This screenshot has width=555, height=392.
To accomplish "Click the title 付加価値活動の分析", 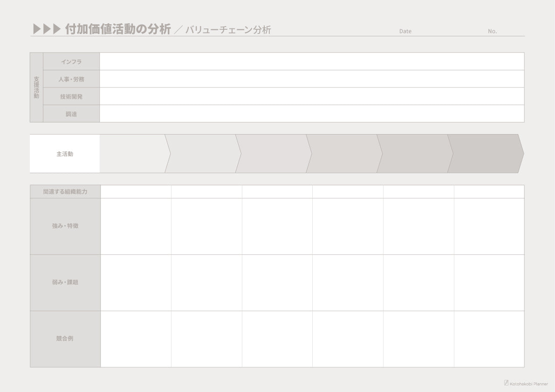I will [x=118, y=29].
